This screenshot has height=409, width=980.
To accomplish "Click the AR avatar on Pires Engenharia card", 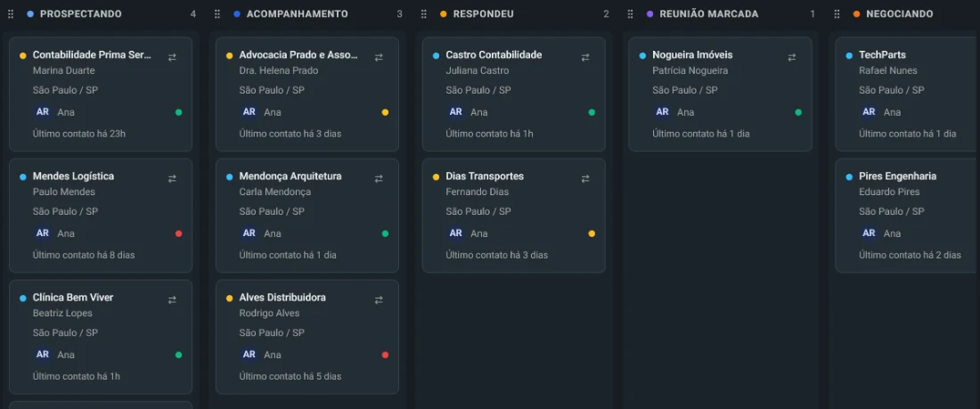I will (x=869, y=233).
